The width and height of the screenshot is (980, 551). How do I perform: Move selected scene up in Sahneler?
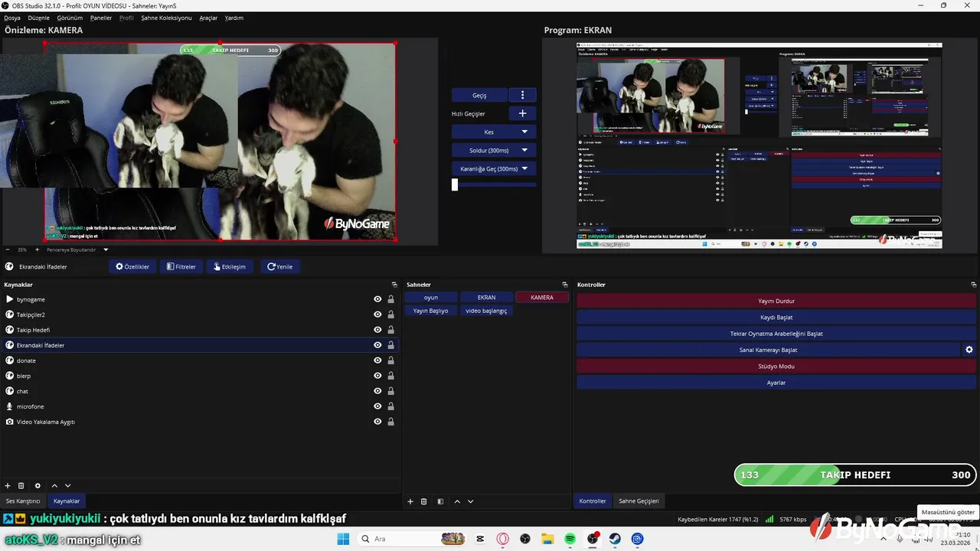tap(457, 501)
